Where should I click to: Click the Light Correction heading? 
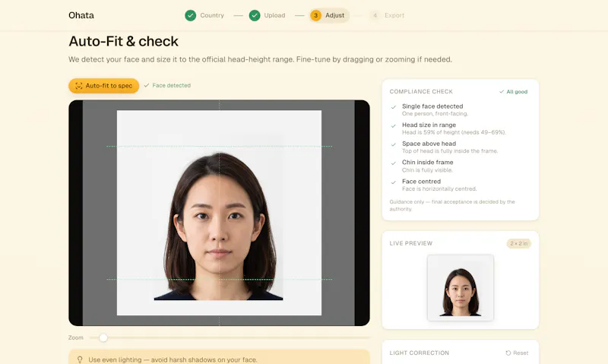[x=420, y=353]
